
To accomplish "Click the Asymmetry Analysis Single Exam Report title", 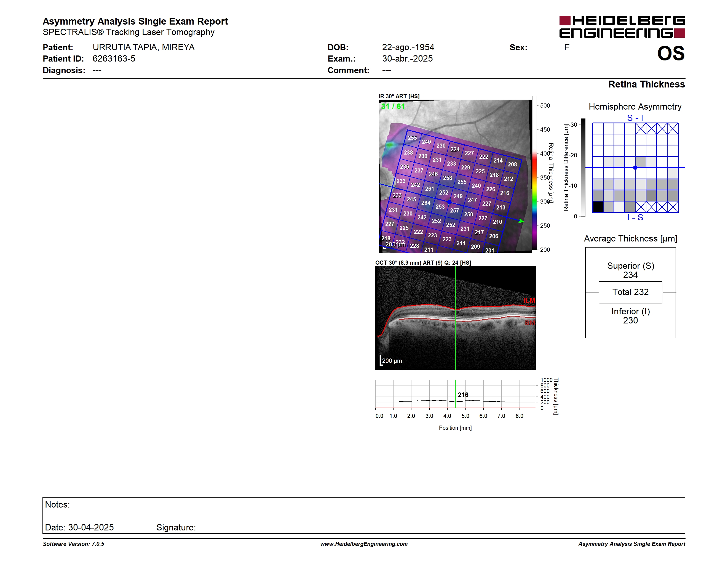I will tap(135, 21).
